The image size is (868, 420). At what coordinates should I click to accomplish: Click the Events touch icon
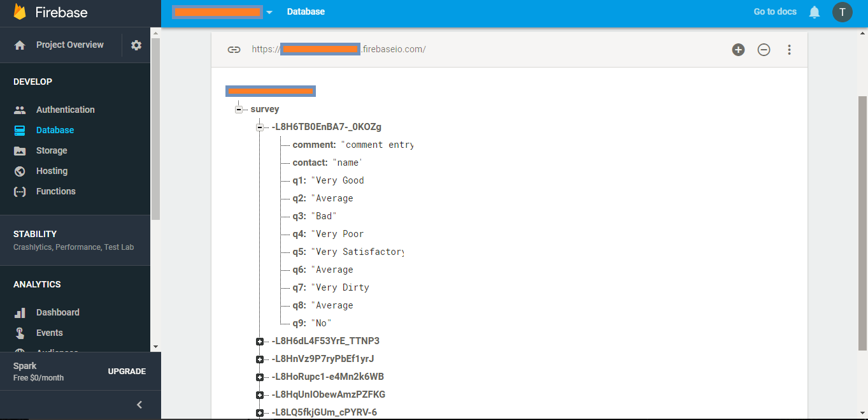click(20, 333)
